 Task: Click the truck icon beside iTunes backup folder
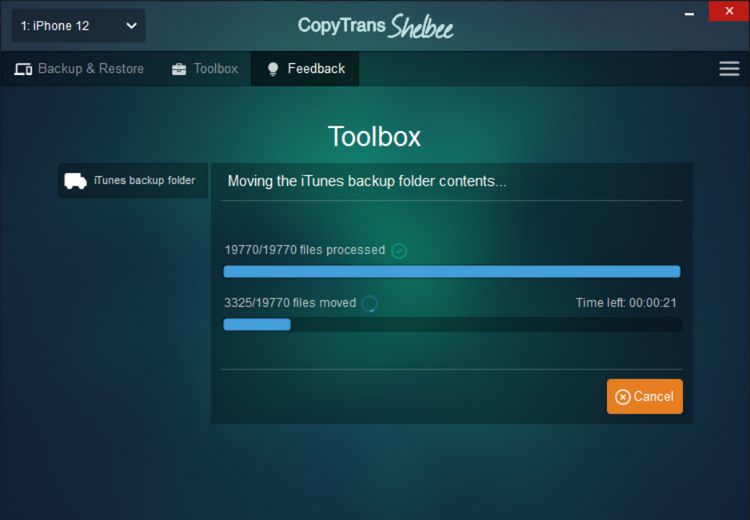coord(76,181)
